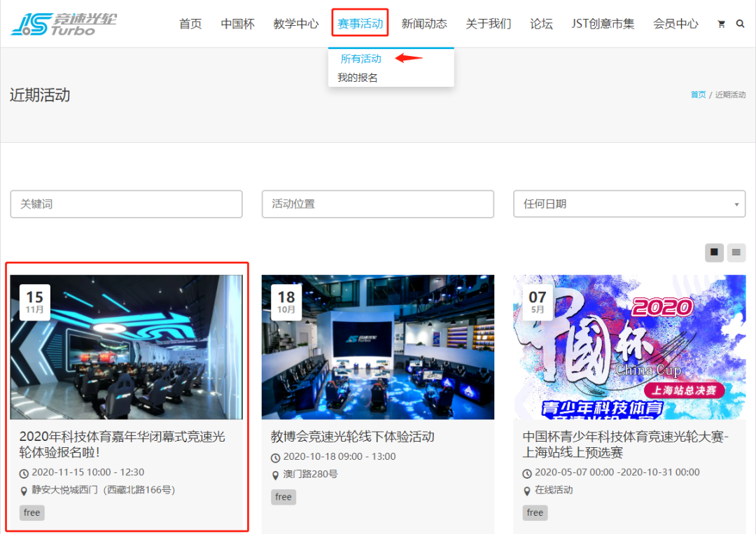Expand the 任何日期 date dropdown
Image resolution: width=756 pixels, height=534 pixels.
pyautogui.click(x=629, y=204)
